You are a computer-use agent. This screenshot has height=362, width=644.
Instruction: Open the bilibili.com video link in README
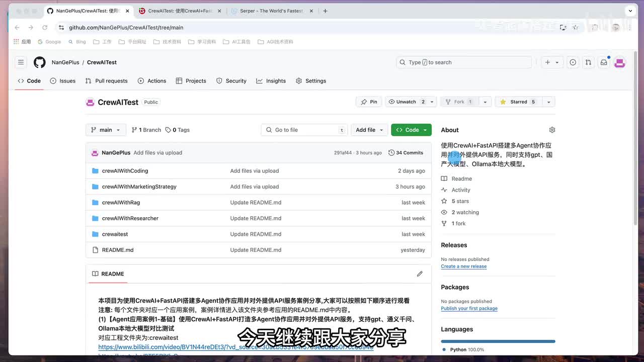[235, 347]
